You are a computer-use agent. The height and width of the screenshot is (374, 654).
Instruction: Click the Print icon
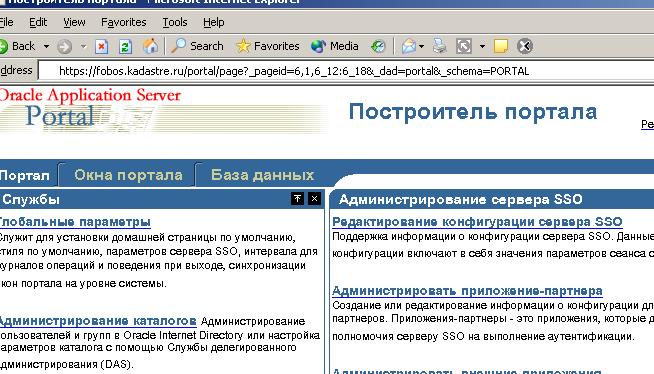pos(439,46)
